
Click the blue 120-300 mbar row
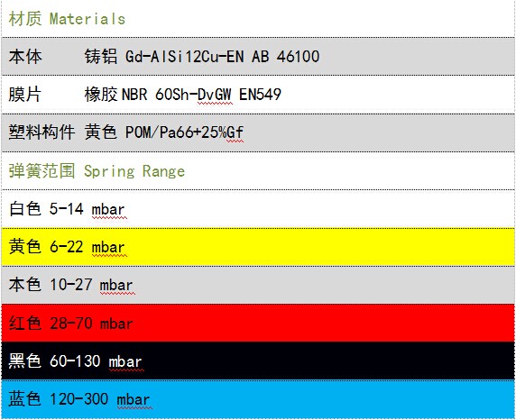point(258,399)
